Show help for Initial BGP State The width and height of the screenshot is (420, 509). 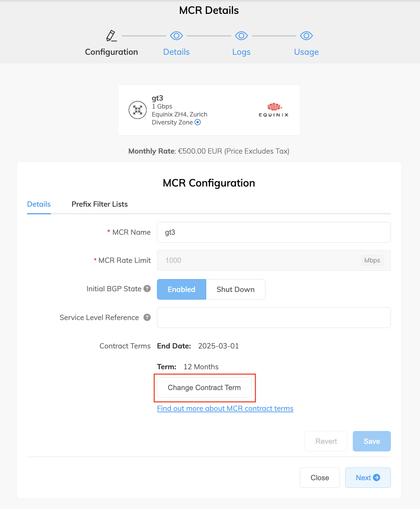click(147, 288)
